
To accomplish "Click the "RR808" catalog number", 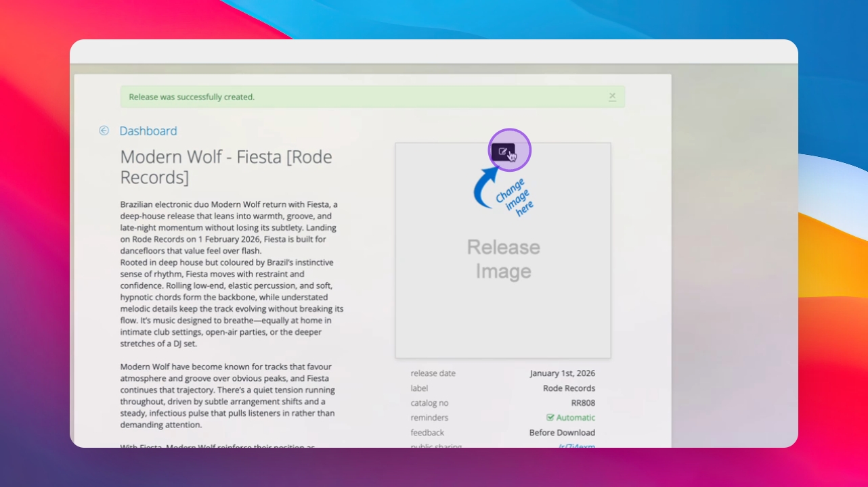I will point(584,403).
